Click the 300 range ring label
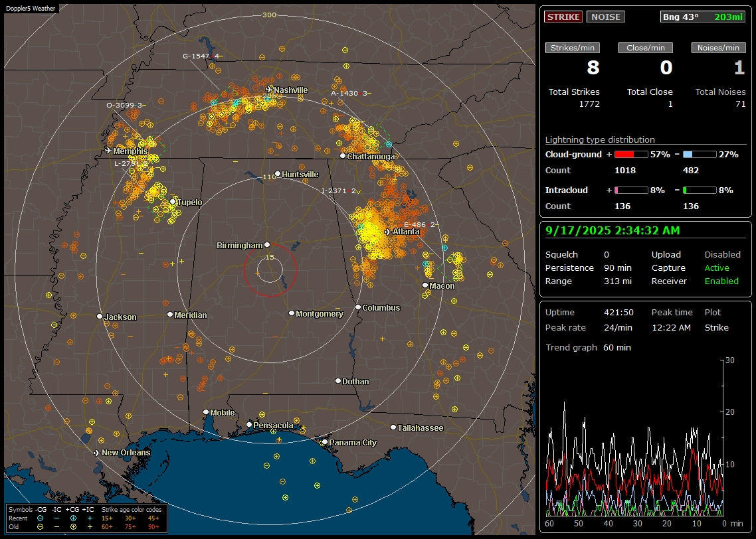This screenshot has height=539, width=756. point(269,15)
